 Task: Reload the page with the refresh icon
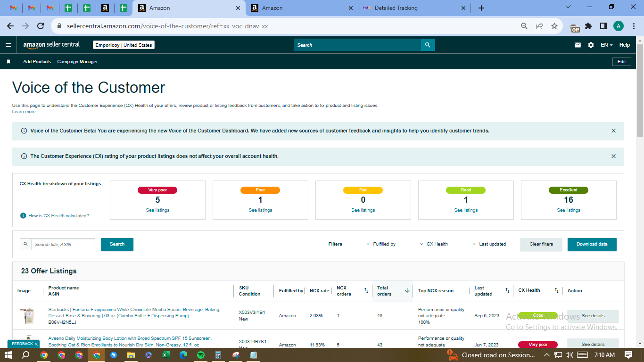coord(41,26)
